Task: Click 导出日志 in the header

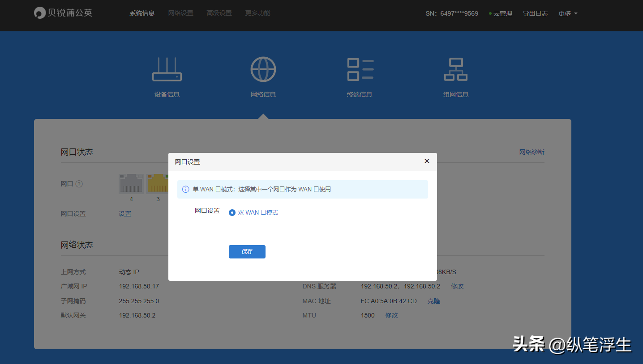Action: [x=535, y=13]
